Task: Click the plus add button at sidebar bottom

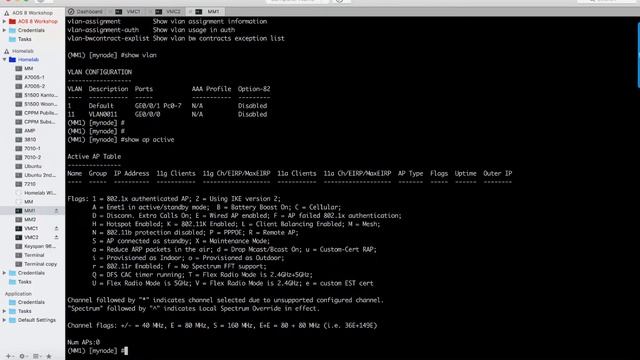Action: [x=8, y=356]
